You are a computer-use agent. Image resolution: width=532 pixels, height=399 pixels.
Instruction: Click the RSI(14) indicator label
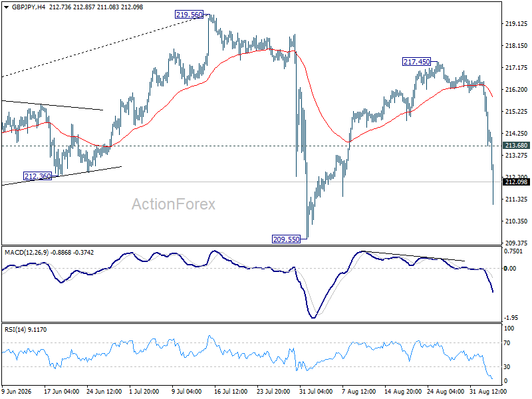15,329
